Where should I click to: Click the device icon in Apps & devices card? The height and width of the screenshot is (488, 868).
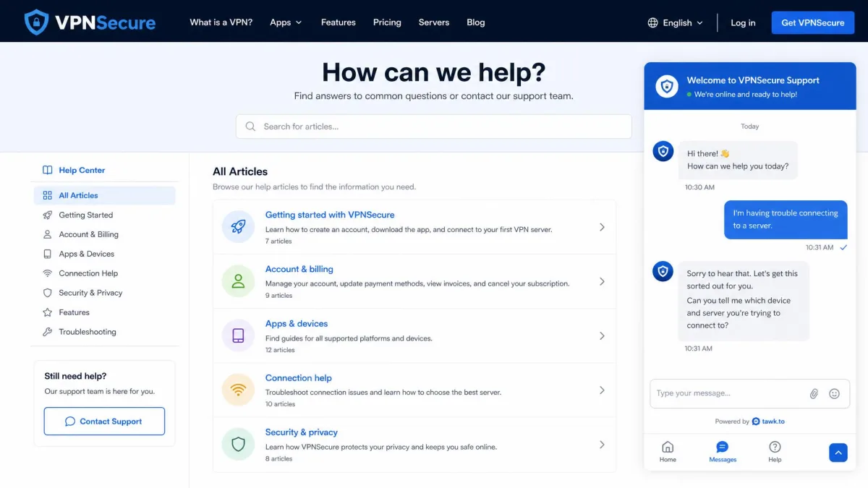click(x=238, y=335)
